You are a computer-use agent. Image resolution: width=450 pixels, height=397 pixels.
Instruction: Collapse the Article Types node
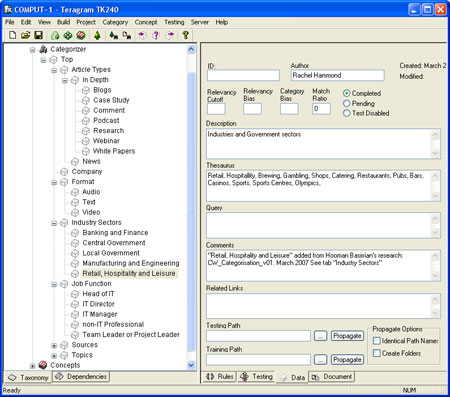click(54, 70)
